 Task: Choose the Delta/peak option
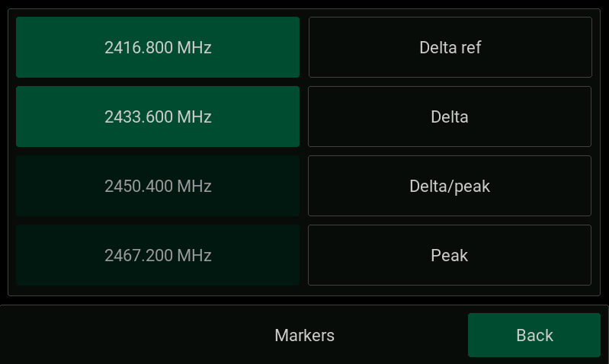[450, 186]
